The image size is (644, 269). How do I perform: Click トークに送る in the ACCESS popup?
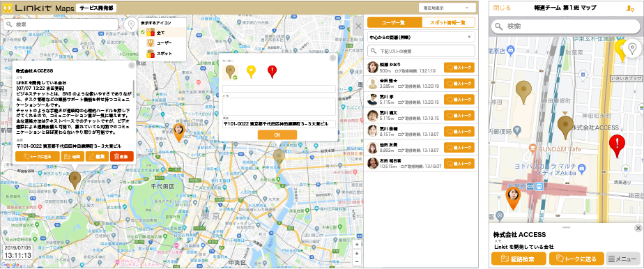tap(38, 156)
